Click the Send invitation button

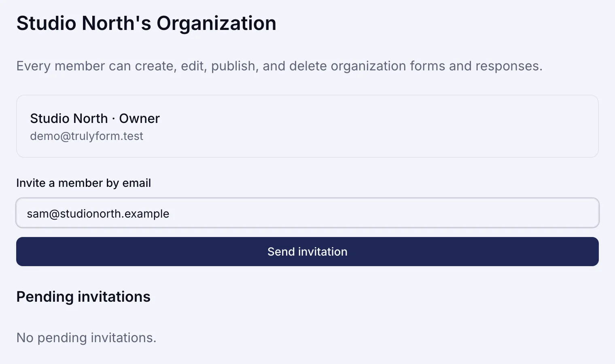[x=307, y=252]
